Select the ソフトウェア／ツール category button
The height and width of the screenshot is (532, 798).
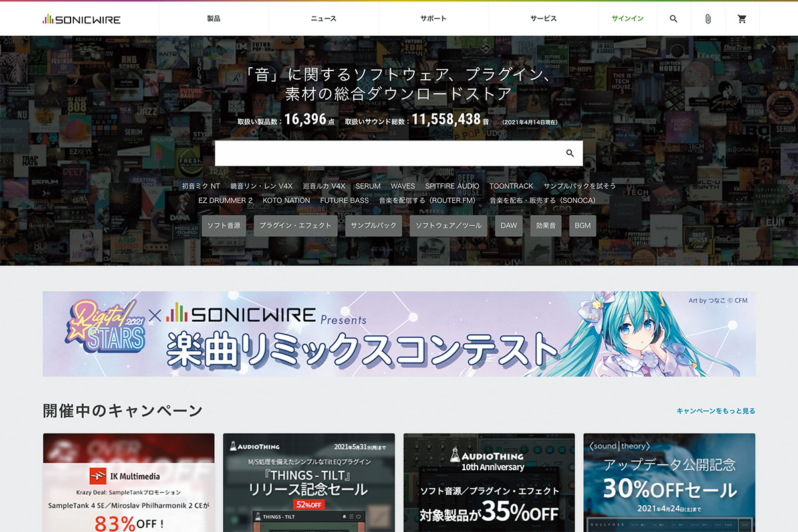point(449,225)
